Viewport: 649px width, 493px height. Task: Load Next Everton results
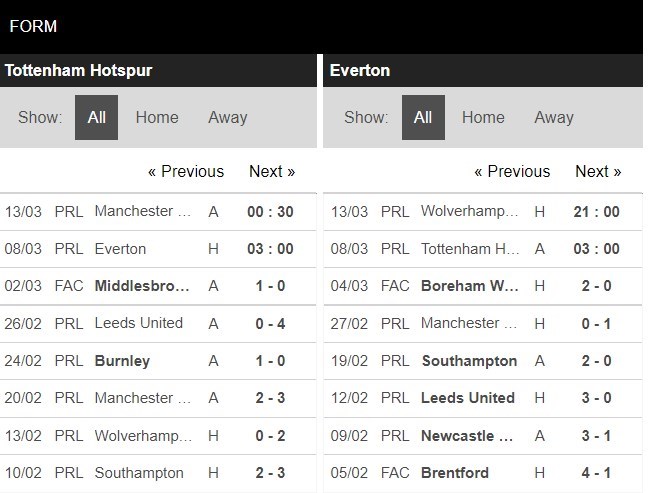(598, 171)
